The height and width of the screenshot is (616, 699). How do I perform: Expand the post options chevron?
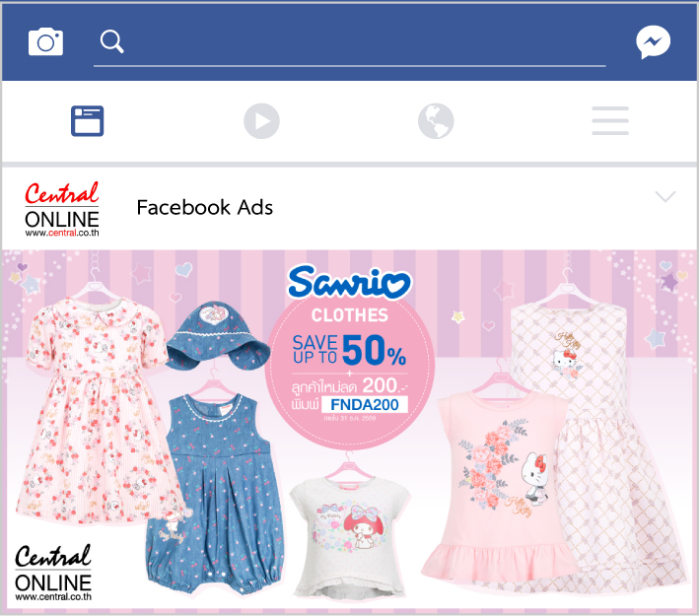[665, 196]
